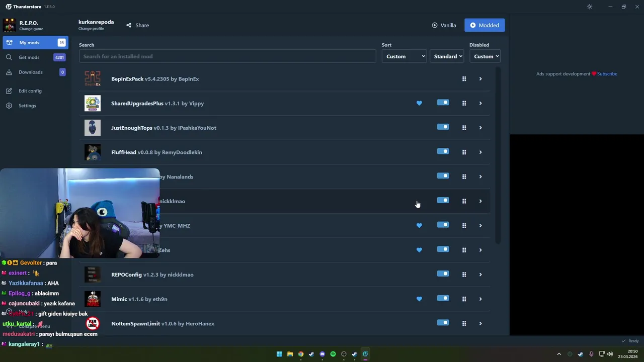The width and height of the screenshot is (644, 362).
Task: Click the drag handle in the Nanalands row
Action: (x=464, y=176)
